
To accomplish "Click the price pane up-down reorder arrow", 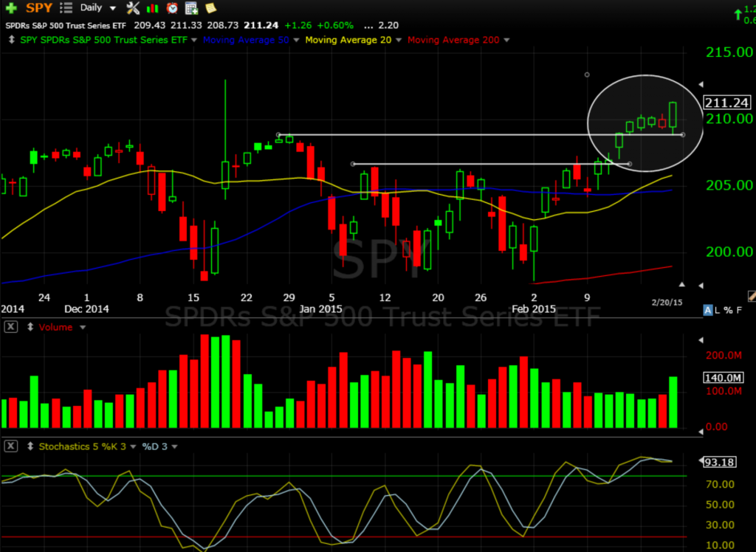I will pos(12,40).
